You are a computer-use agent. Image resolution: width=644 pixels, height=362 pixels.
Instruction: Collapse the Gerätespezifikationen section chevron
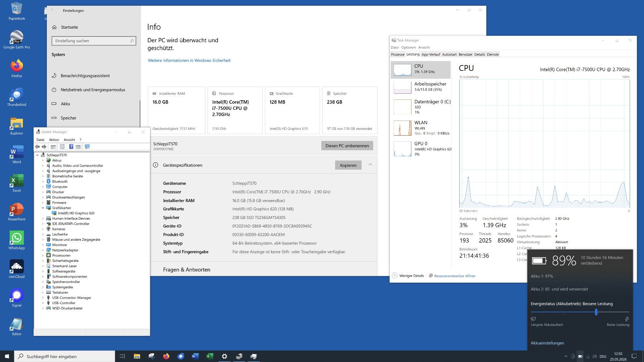370,165
